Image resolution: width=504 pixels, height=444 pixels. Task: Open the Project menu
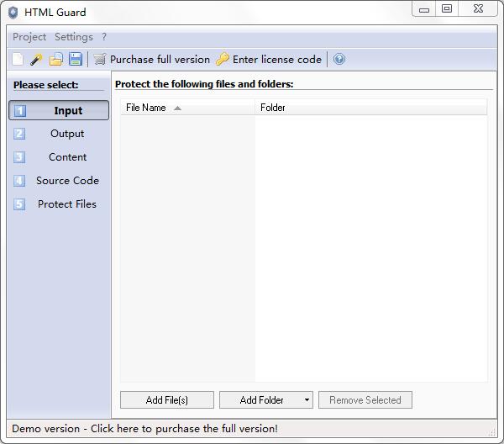(29, 37)
